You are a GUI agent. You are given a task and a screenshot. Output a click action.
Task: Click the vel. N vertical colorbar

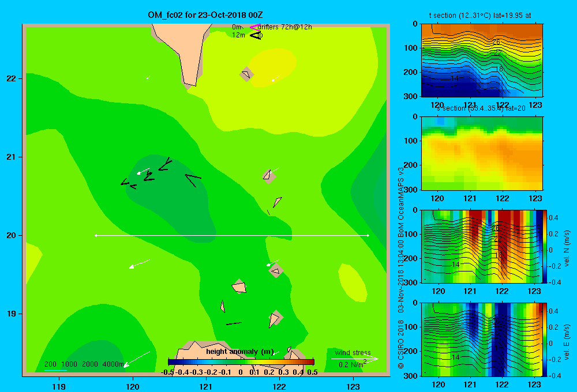click(x=545, y=246)
